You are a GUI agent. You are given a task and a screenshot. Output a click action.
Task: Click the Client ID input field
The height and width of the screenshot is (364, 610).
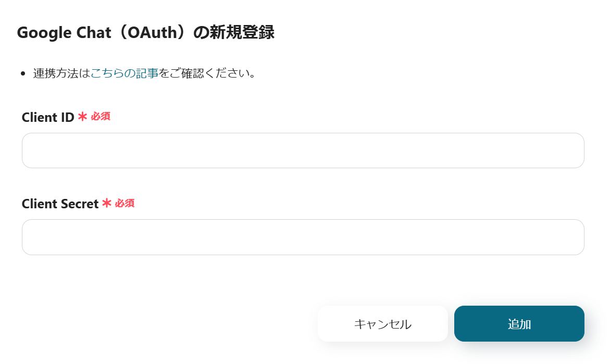pyautogui.click(x=303, y=150)
